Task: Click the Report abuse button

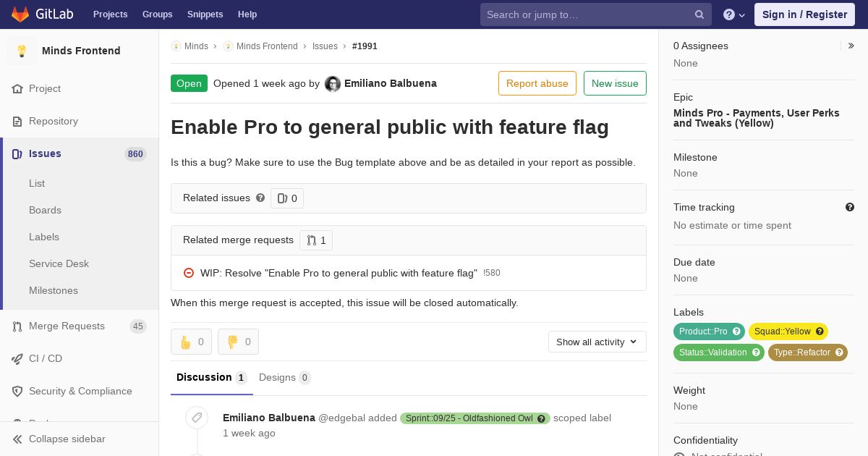Action: tap(537, 83)
